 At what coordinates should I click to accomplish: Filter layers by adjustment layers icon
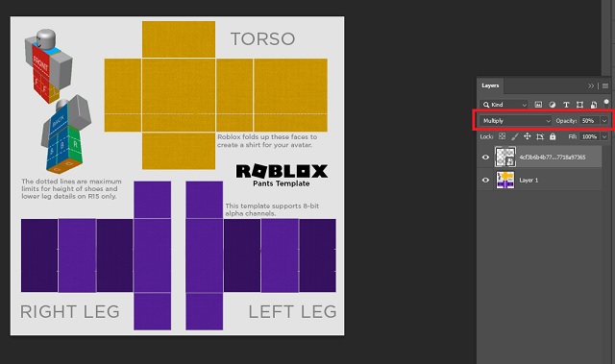[x=553, y=105]
